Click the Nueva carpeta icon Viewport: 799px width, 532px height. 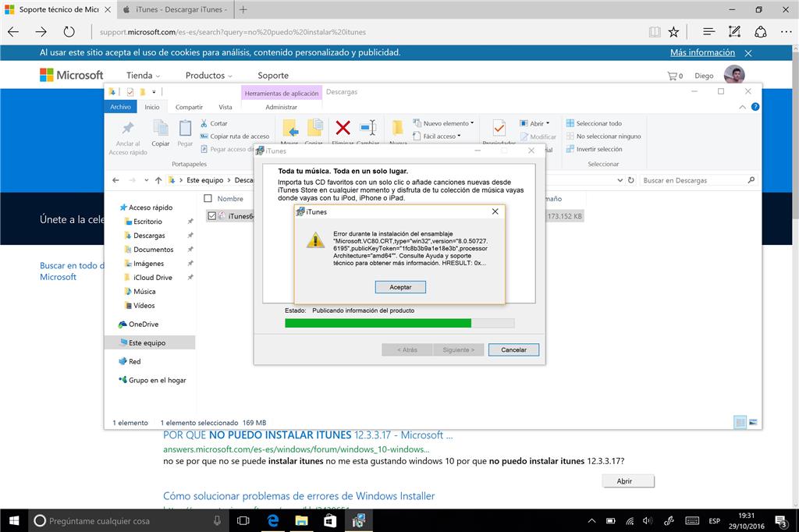coord(398,128)
